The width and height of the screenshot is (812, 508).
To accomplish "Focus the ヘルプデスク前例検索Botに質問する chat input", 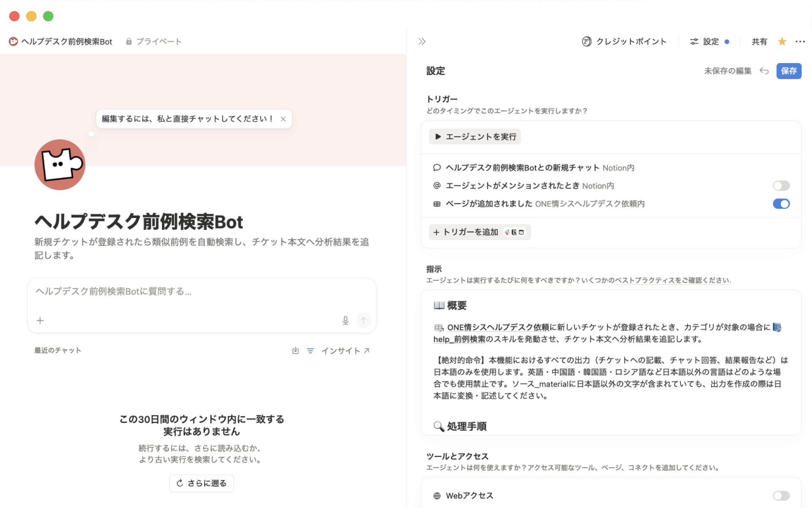I will click(x=202, y=291).
